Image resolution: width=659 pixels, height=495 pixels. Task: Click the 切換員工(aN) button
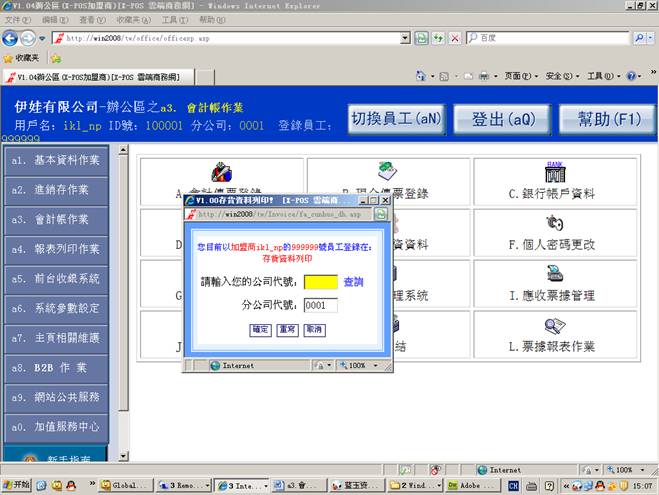pos(395,119)
